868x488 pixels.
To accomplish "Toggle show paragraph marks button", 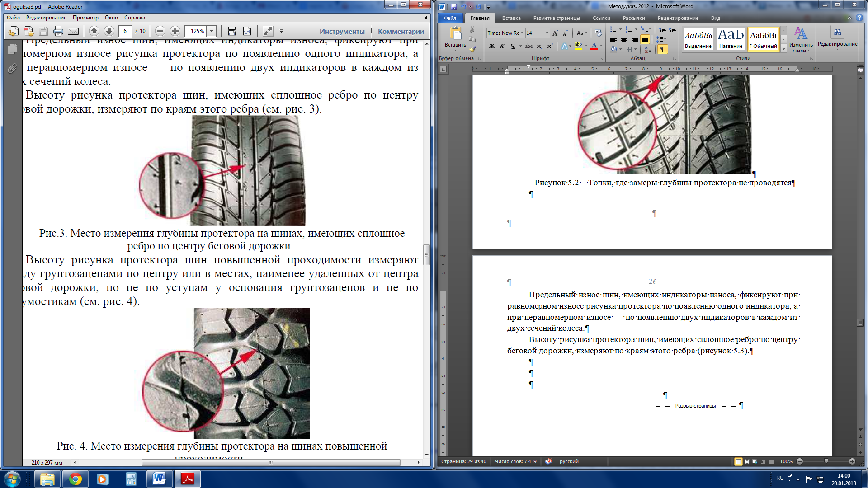I will [x=662, y=49].
